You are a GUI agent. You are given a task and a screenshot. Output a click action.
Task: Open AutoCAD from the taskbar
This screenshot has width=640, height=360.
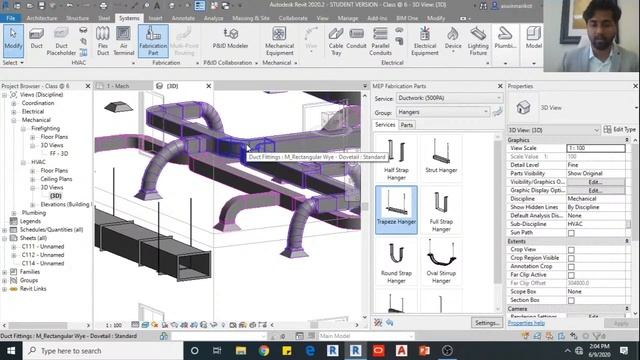pyautogui.click(x=401, y=351)
